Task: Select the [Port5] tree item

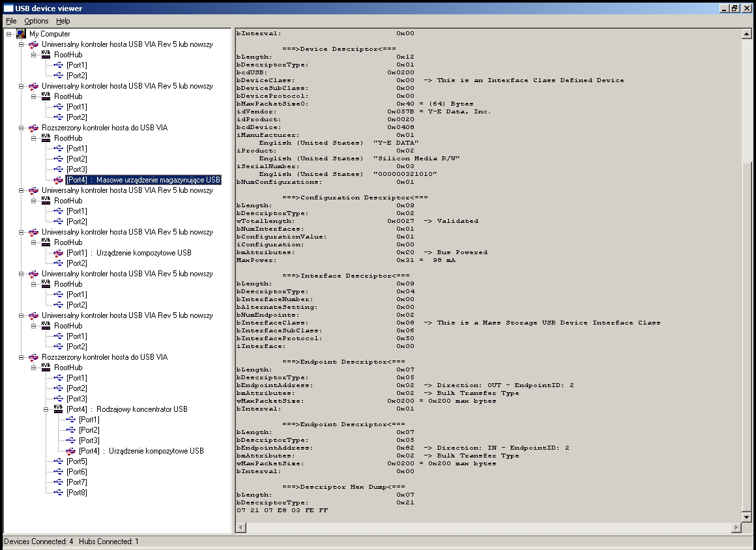Action: point(77,461)
